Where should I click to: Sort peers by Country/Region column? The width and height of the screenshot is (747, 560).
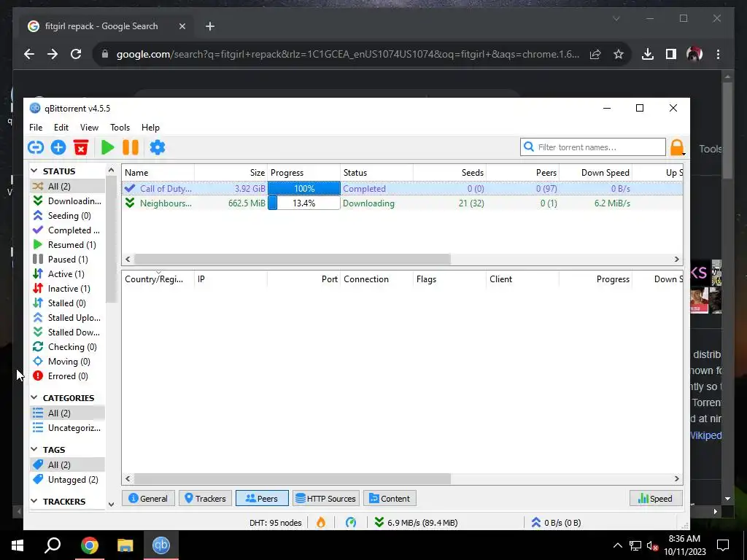(x=158, y=279)
